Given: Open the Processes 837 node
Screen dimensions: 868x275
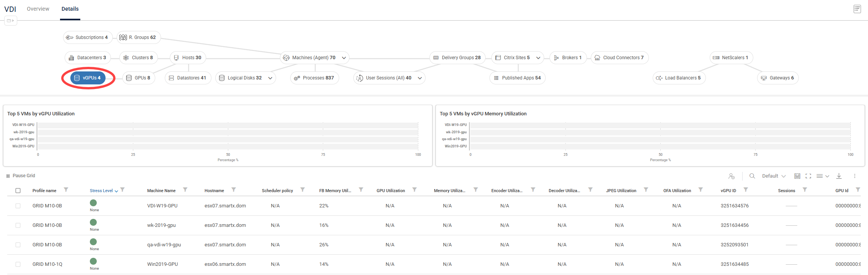Looking at the screenshot, I should click(x=314, y=78).
